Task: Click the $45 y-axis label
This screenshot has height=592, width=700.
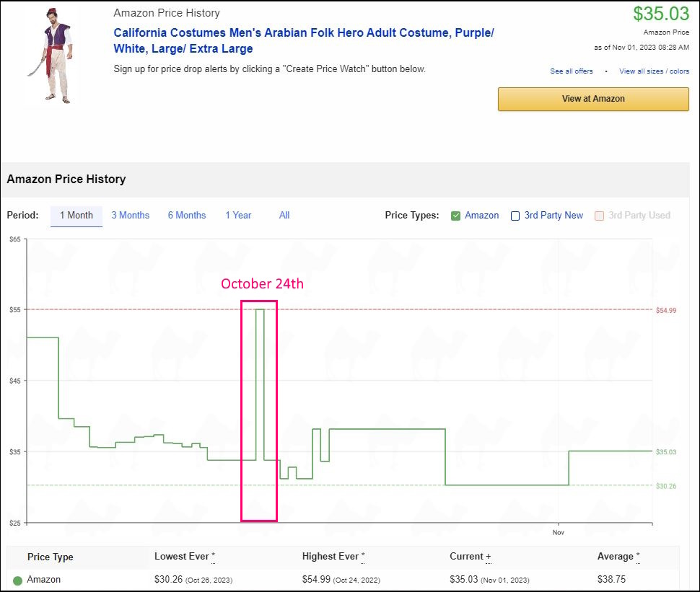Action: (15, 381)
